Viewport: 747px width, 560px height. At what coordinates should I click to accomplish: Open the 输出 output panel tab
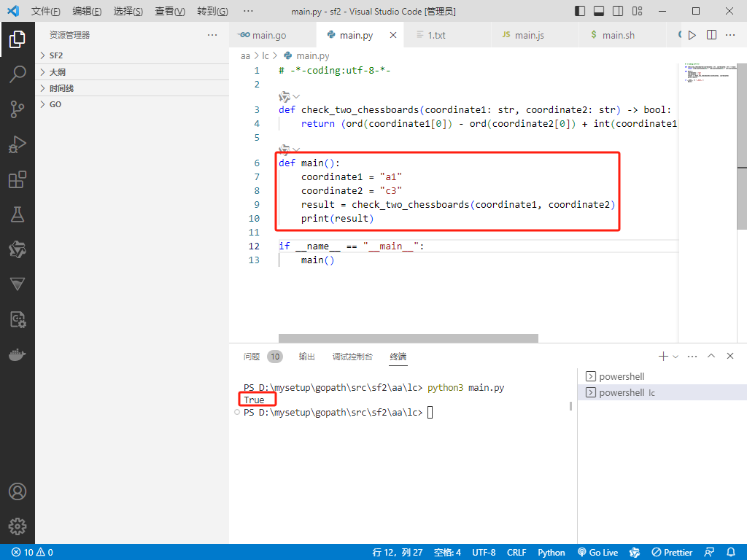(x=307, y=357)
